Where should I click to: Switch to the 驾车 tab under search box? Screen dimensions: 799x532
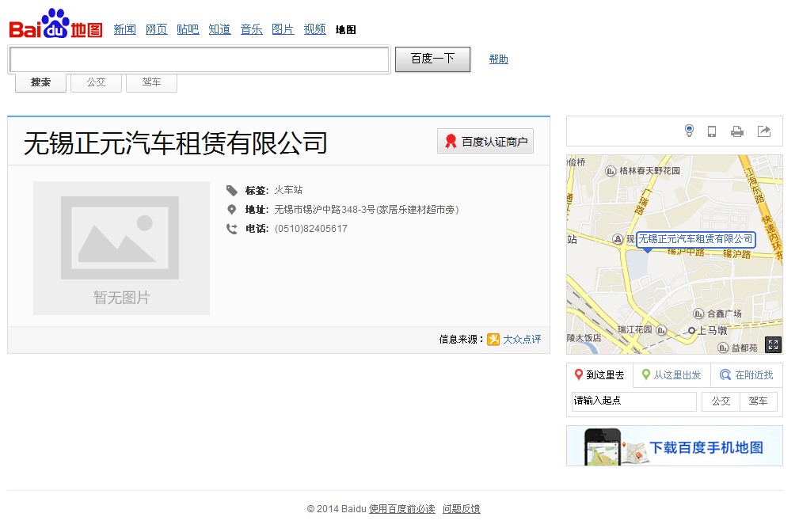[151, 82]
